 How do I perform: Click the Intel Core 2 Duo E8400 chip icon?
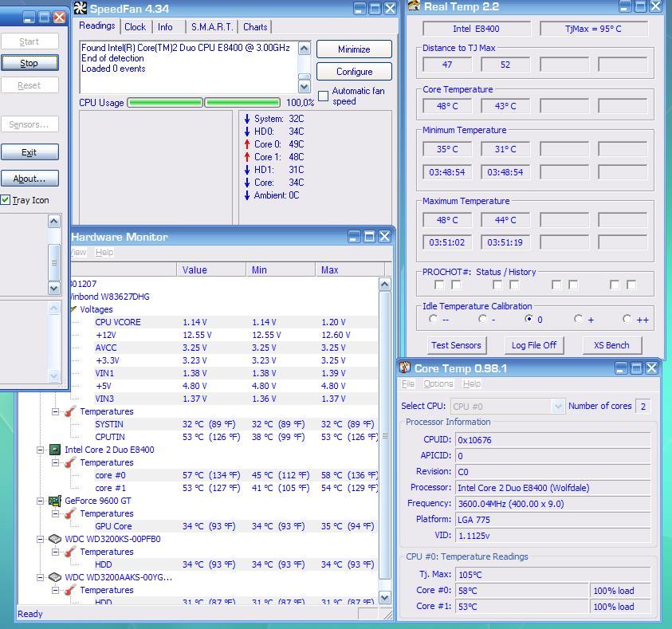point(55,450)
